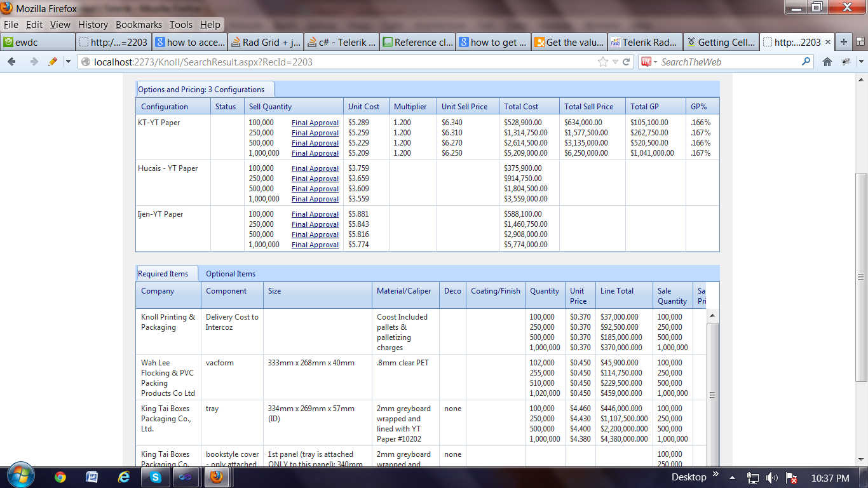868x488 pixels.
Task: Show hidden system tray icons
Action: click(x=731, y=477)
